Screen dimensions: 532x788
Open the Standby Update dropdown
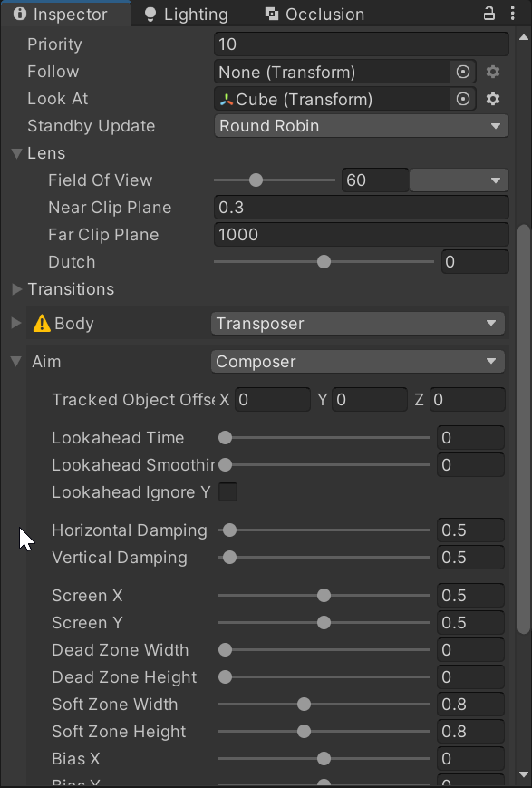pyautogui.click(x=362, y=126)
